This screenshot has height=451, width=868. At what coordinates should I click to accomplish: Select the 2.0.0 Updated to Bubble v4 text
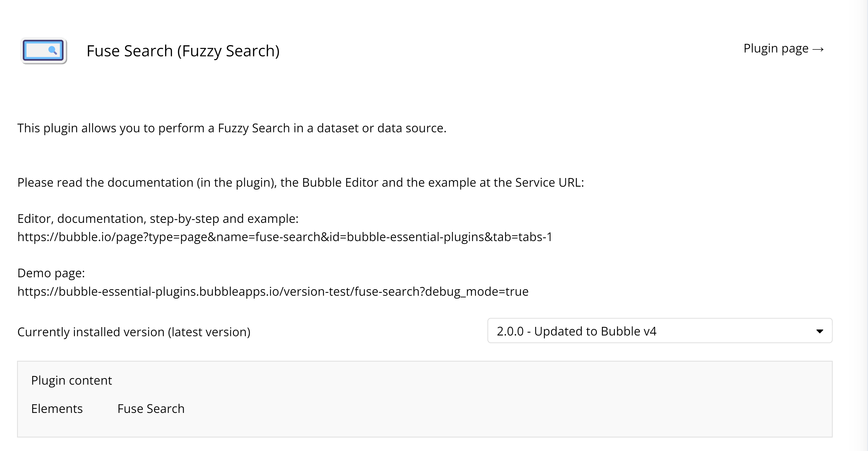click(x=576, y=331)
